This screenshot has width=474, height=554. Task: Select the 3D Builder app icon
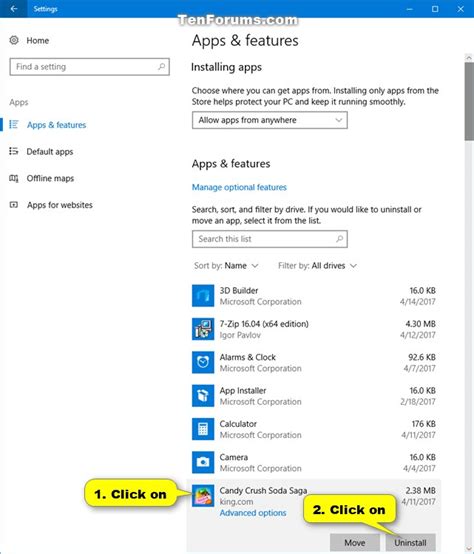click(203, 296)
